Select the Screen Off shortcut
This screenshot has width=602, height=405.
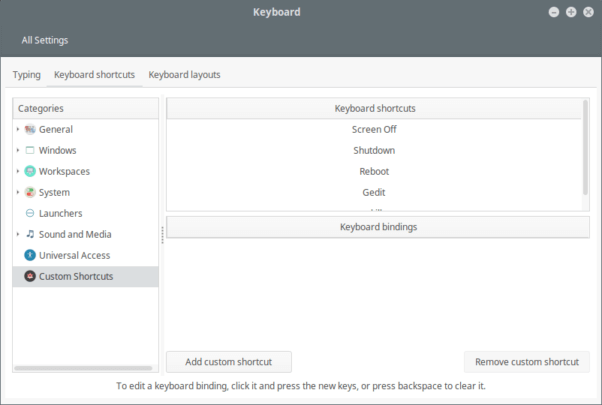click(x=374, y=129)
